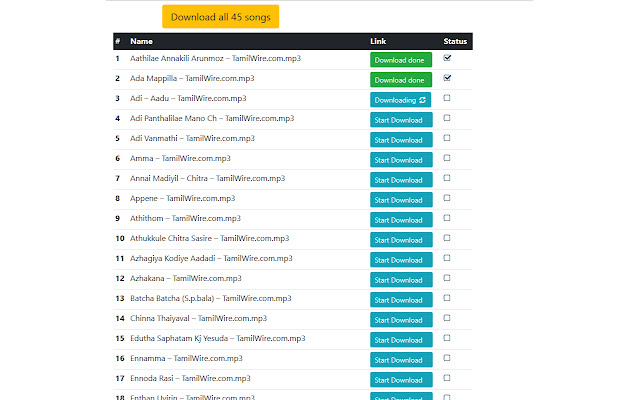Click the spinning refresh icon on Downloading button
This screenshot has width=640, height=400.
point(423,100)
